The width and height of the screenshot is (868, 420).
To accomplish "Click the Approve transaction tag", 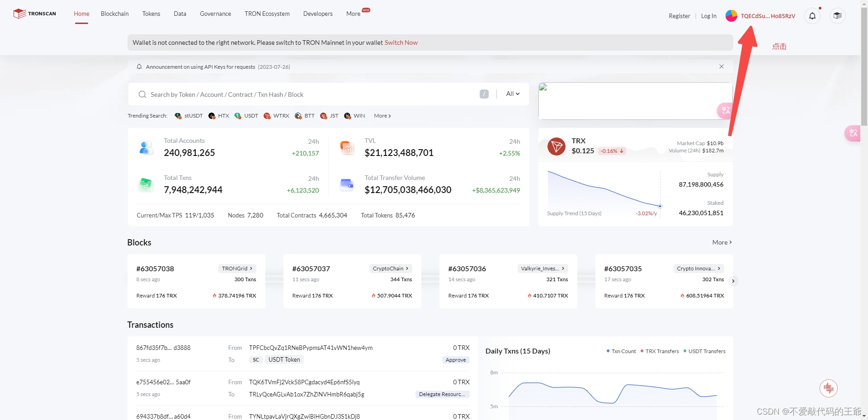I will tap(456, 360).
